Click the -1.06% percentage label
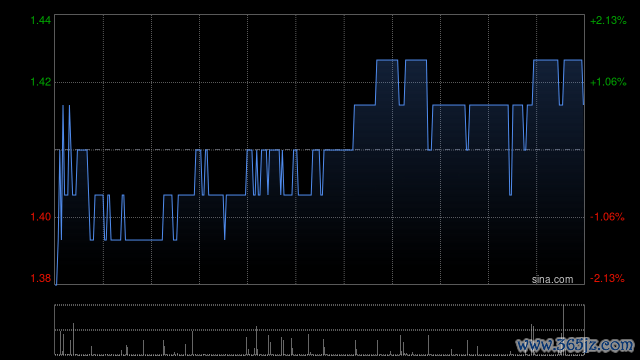Image resolution: width=640 pixels, height=360 pixels. tap(607, 217)
